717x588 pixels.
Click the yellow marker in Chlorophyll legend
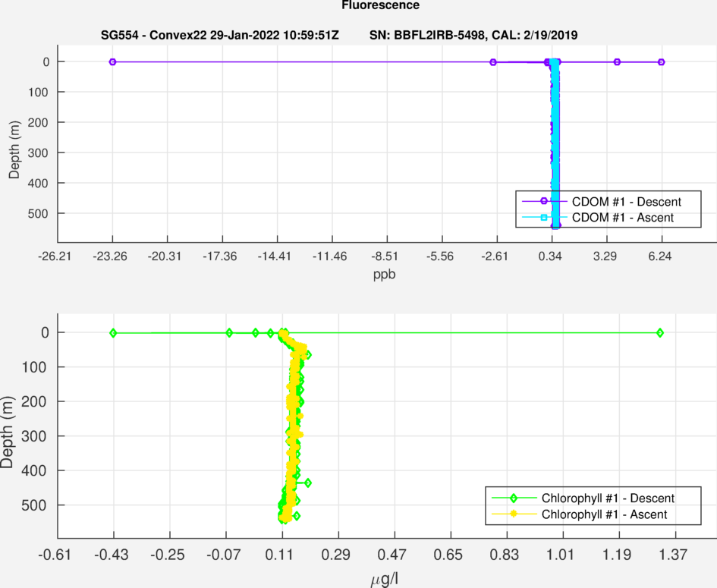tap(514, 514)
